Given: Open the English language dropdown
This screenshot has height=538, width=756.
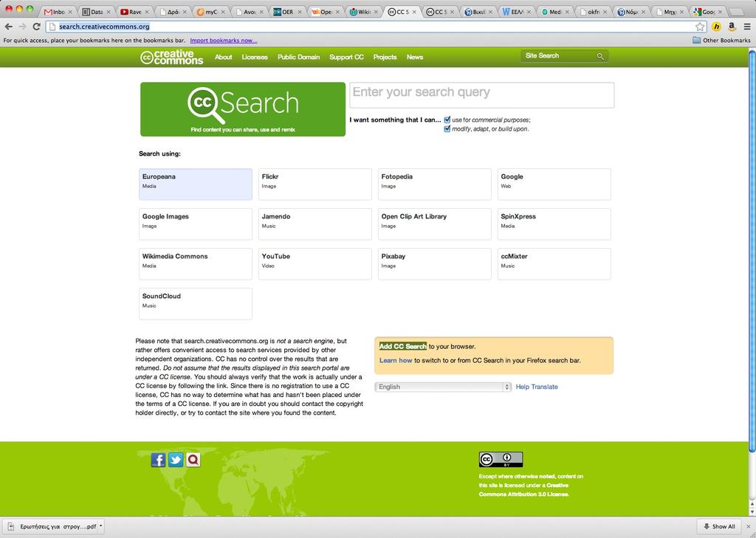Looking at the screenshot, I should point(443,387).
